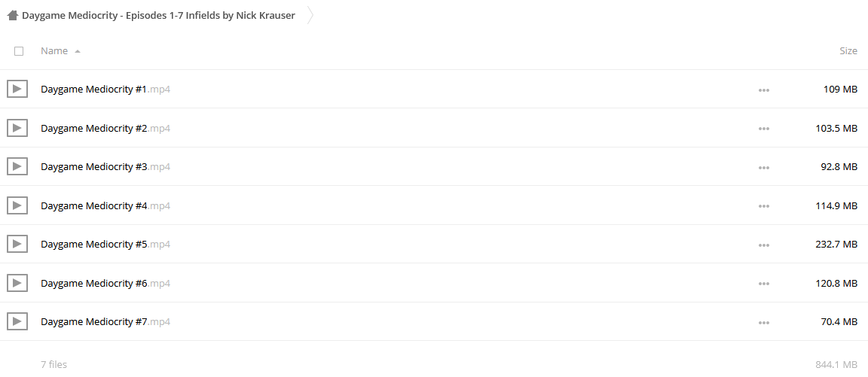Open the Daygame Mediocrity #3.mp4 file link
868x377 pixels.
coord(105,167)
